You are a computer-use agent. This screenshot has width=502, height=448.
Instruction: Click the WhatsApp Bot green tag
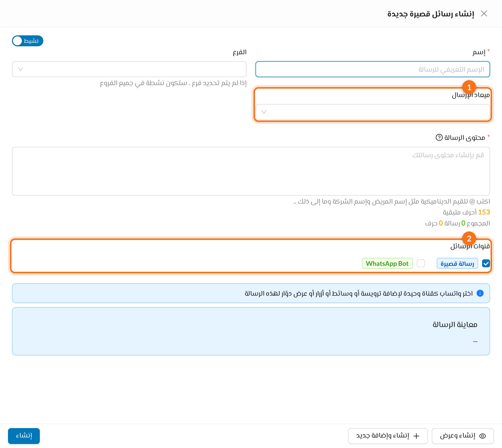point(387,263)
